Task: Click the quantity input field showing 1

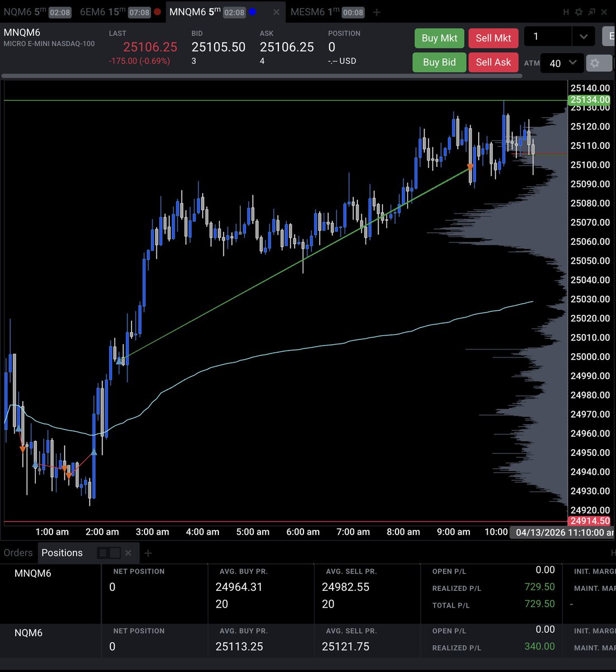Action: pyautogui.click(x=548, y=37)
